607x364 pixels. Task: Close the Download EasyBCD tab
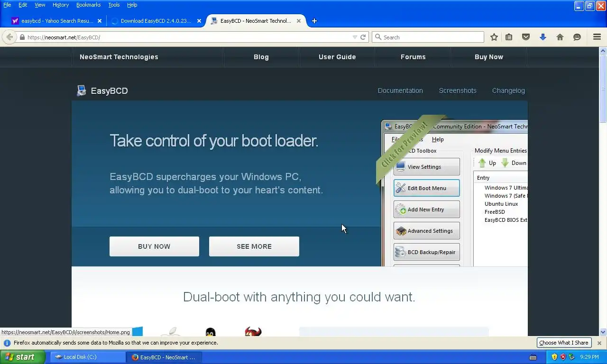(199, 21)
